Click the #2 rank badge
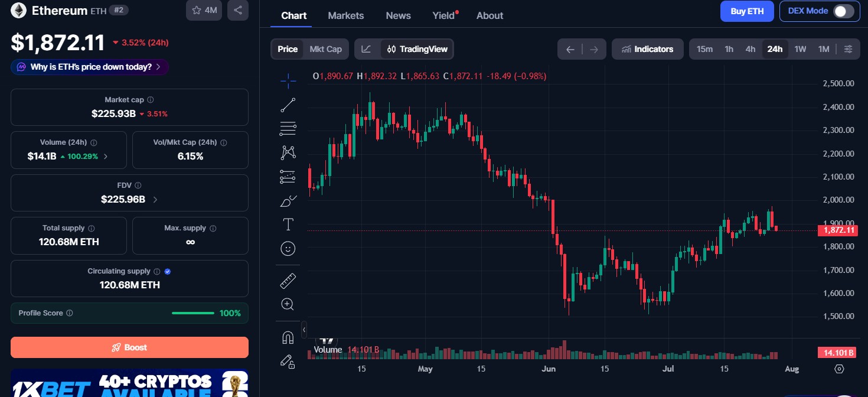The width and height of the screenshot is (868, 397). coord(119,10)
